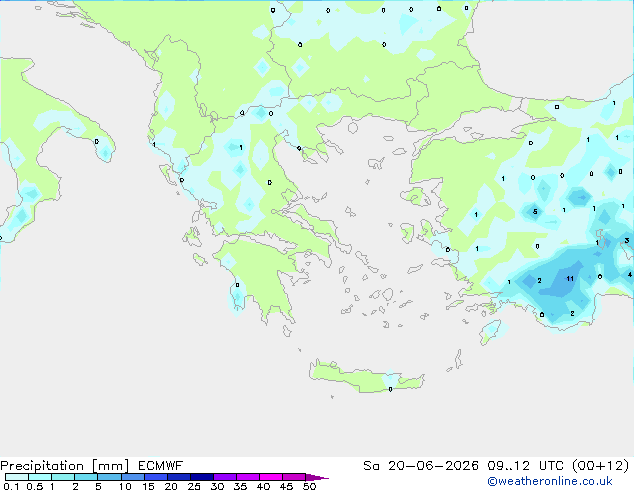Click the 0 value on Crete

pos(390,389)
